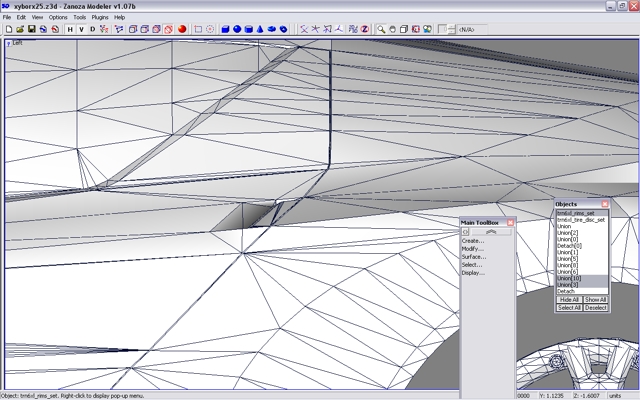Expand the Surface... section in Main ToolBox
The height and width of the screenshot is (400, 640).
coord(473,257)
